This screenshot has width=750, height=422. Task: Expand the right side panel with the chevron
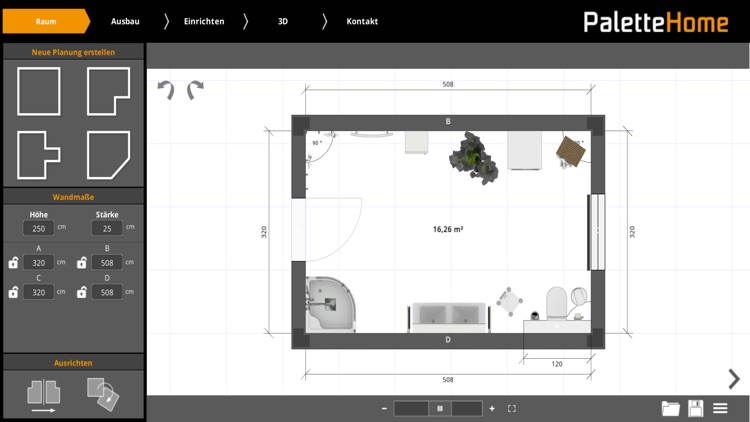734,379
